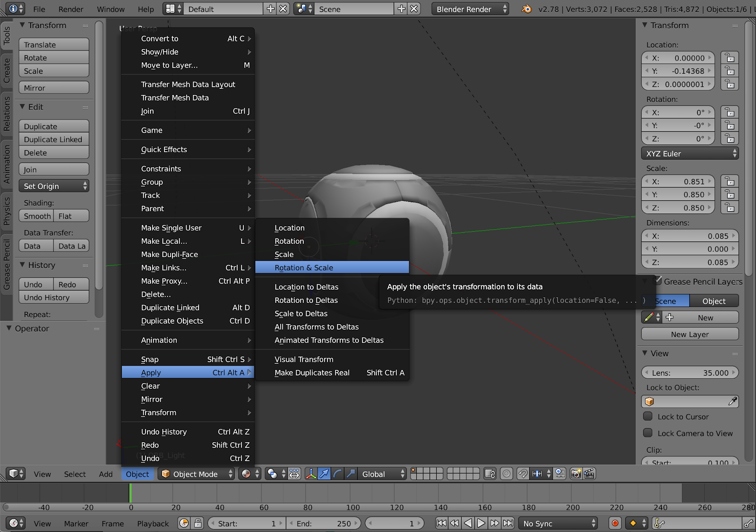Enable Lock Camera to View checkbox
756x532 pixels.
click(648, 433)
